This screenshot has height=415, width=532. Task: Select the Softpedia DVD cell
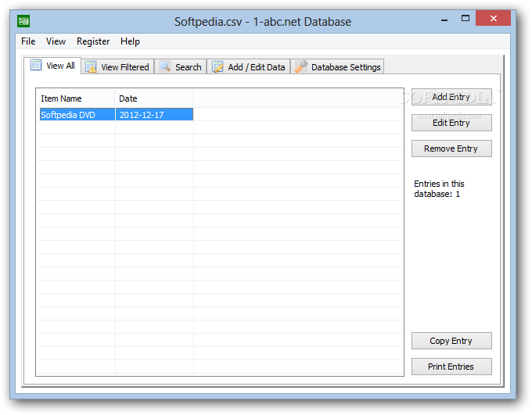77,115
